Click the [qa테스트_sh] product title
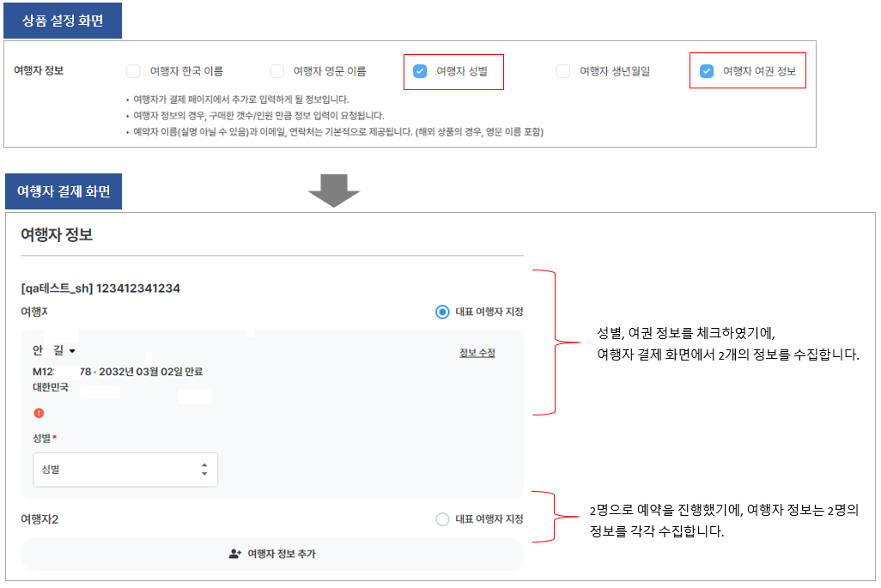The width and height of the screenshot is (881, 588). pyautogui.click(x=100, y=288)
